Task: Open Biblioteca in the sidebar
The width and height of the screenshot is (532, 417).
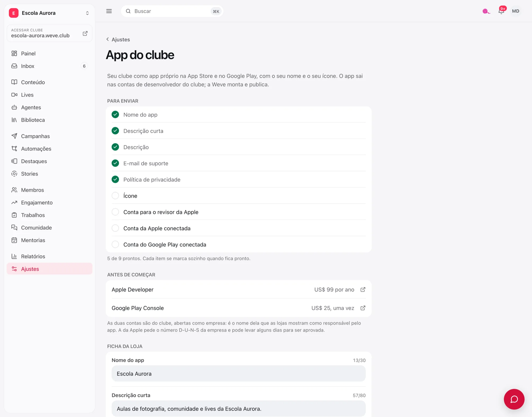Action: [49, 120]
